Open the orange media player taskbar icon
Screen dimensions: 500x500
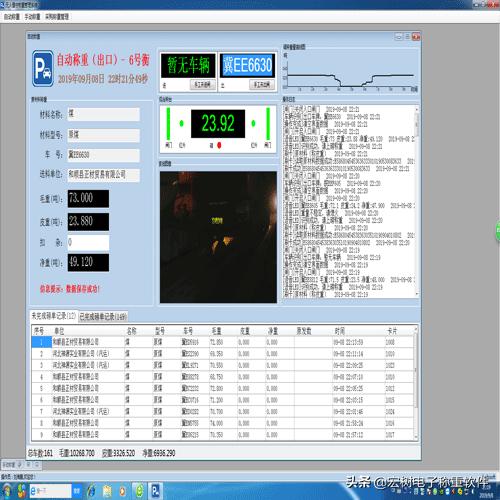point(123,491)
